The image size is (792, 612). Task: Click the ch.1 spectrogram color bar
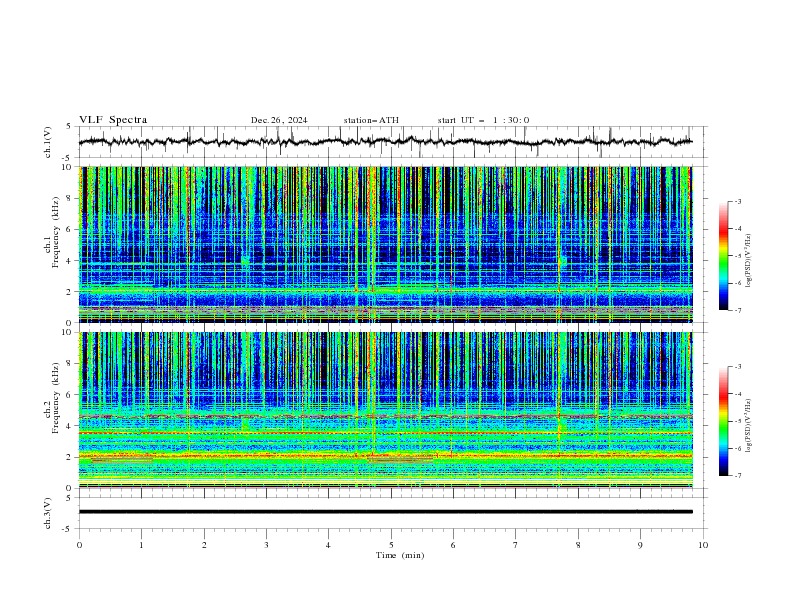point(723,256)
